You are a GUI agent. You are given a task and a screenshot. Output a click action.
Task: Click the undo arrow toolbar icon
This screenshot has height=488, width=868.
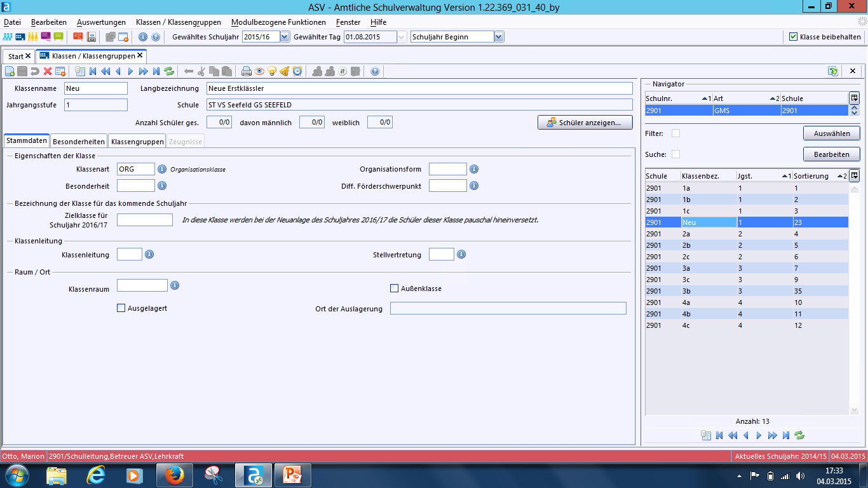[35, 71]
